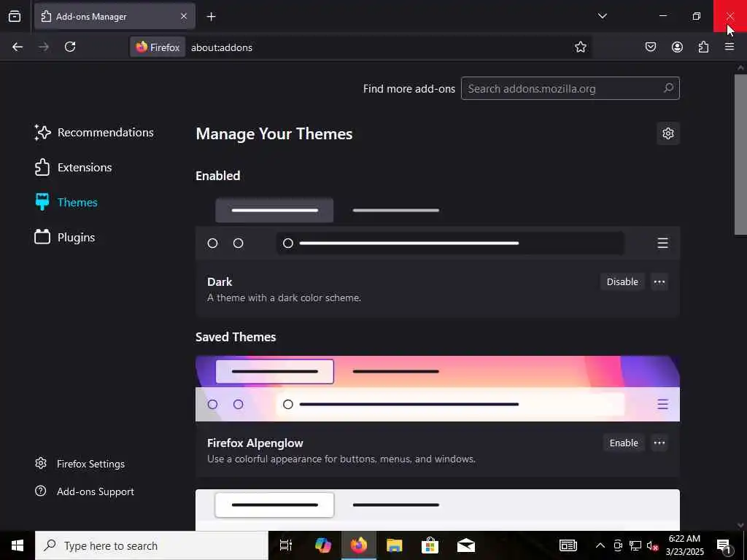Open the Firefox account menu
The height and width of the screenshot is (560, 747).
677,47
